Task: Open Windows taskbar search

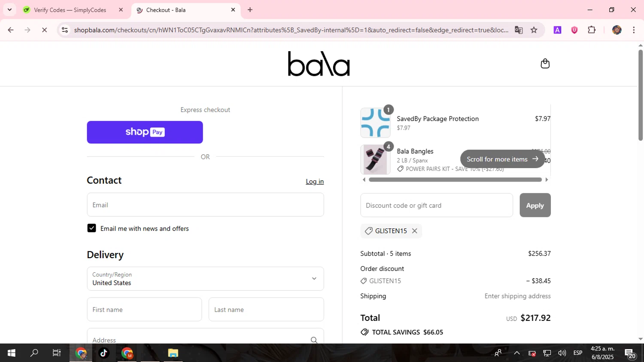Action: tap(34, 353)
